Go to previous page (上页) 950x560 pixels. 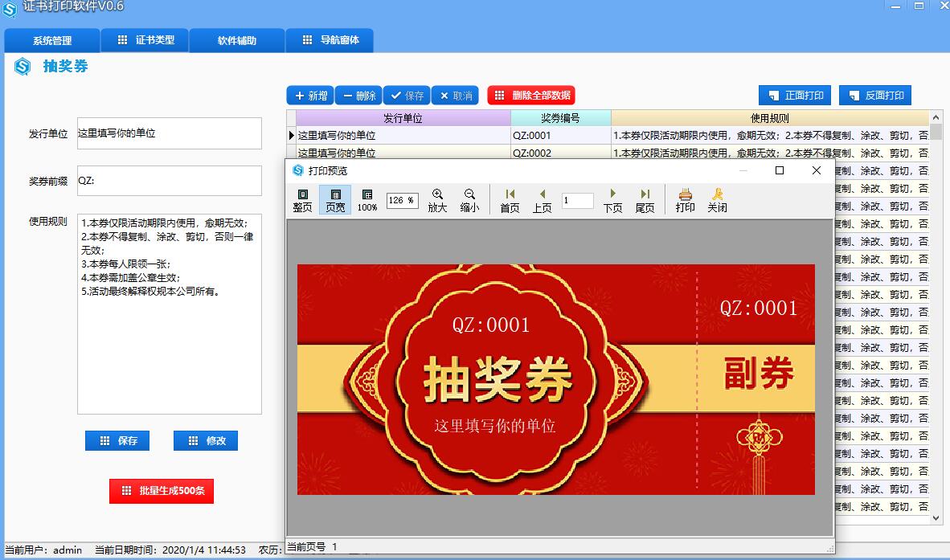coord(543,200)
